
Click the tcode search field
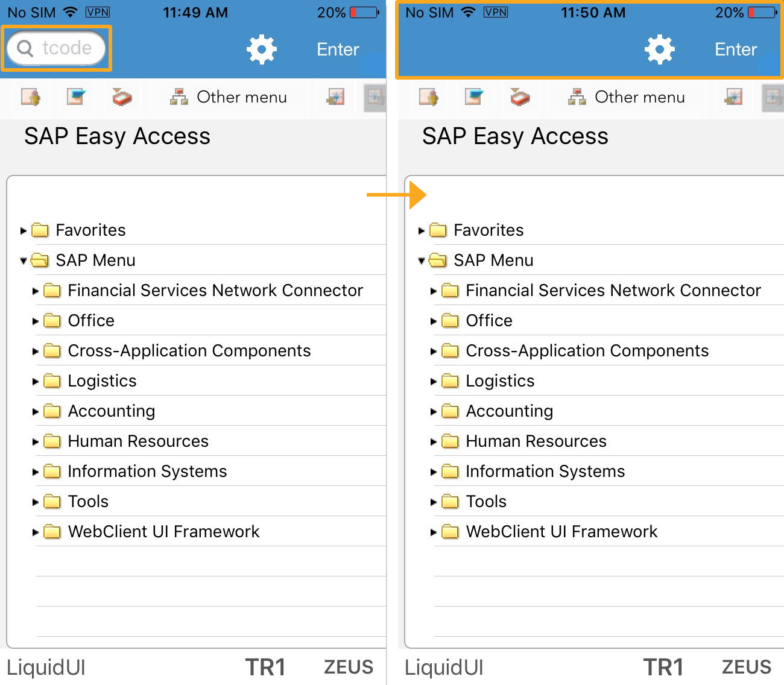[56, 48]
